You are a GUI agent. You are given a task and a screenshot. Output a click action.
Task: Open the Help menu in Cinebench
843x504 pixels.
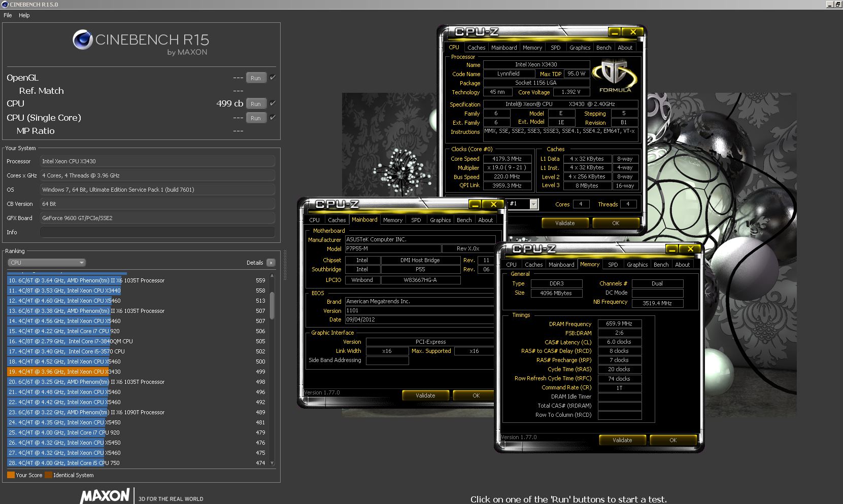tap(24, 15)
